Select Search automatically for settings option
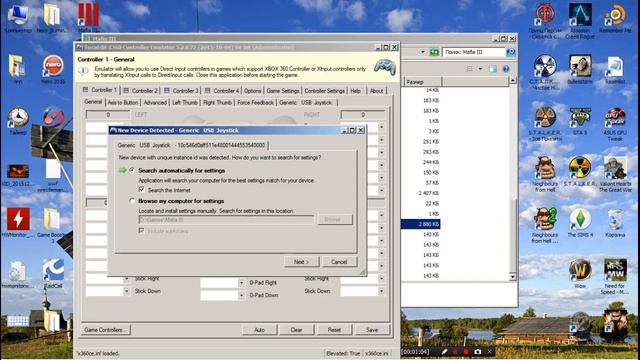 pos(132,170)
